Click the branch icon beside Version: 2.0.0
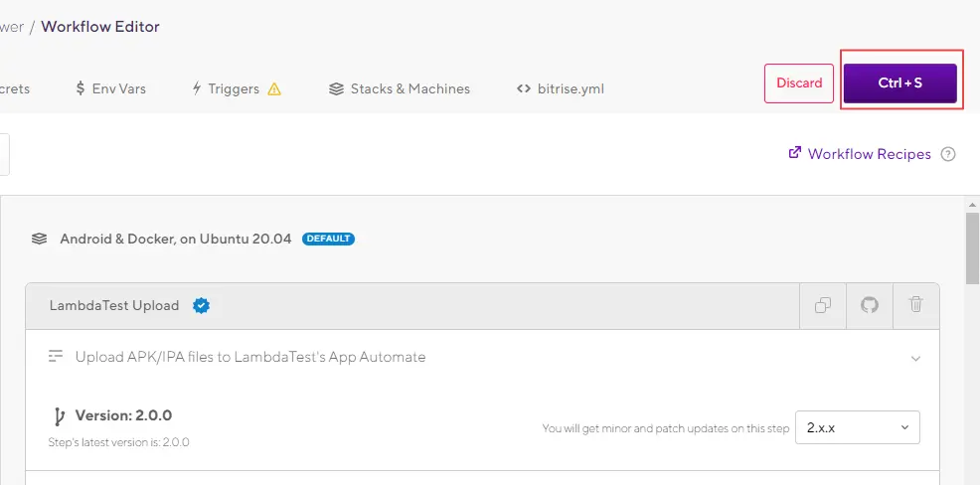The height and width of the screenshot is (485, 980). click(x=59, y=416)
